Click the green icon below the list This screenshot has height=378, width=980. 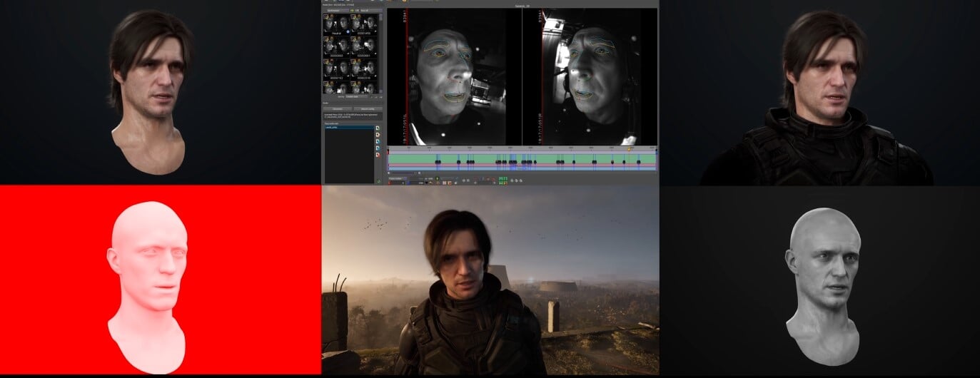378,181
